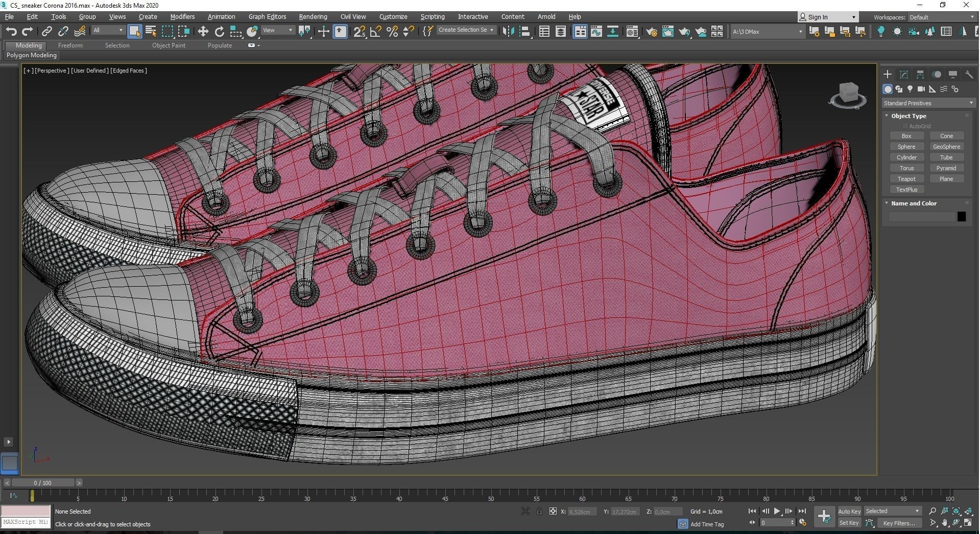The image size is (980, 534).
Task: Open the Scripting menu
Action: [433, 17]
